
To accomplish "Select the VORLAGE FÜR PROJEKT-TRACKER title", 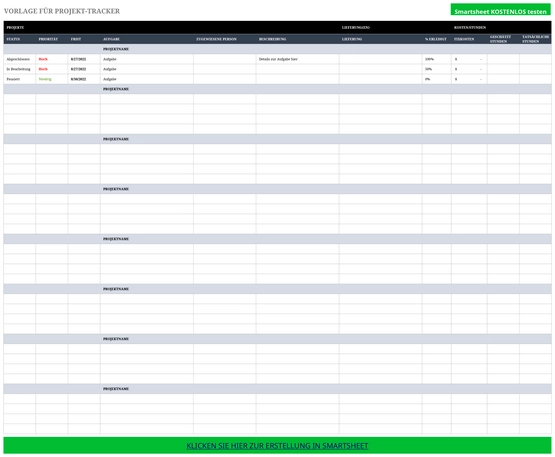I will point(62,11).
